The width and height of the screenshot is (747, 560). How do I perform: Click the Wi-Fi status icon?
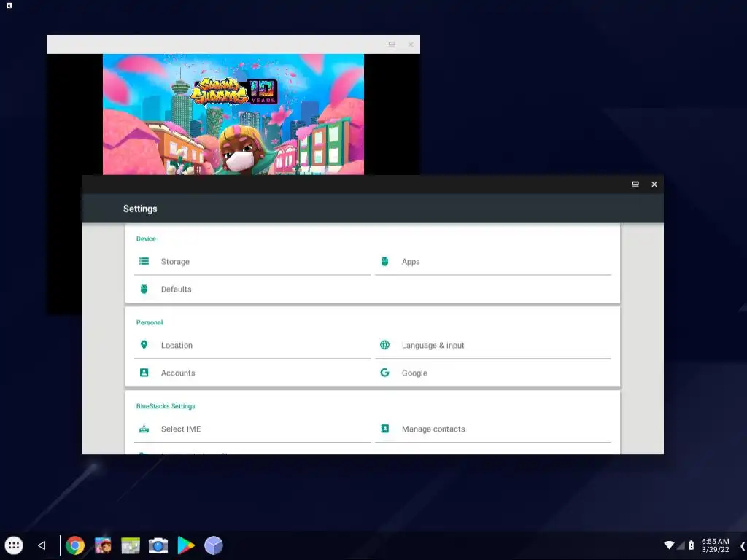click(x=669, y=545)
